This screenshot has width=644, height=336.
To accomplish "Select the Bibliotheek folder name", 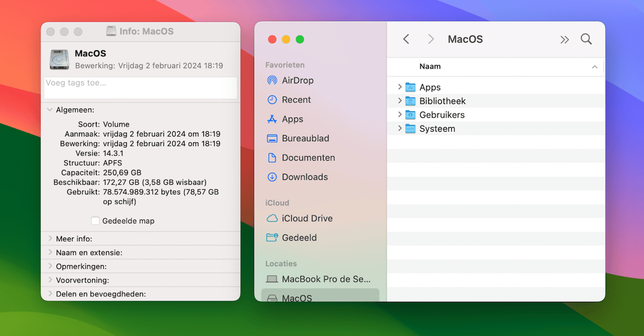I will pos(443,101).
